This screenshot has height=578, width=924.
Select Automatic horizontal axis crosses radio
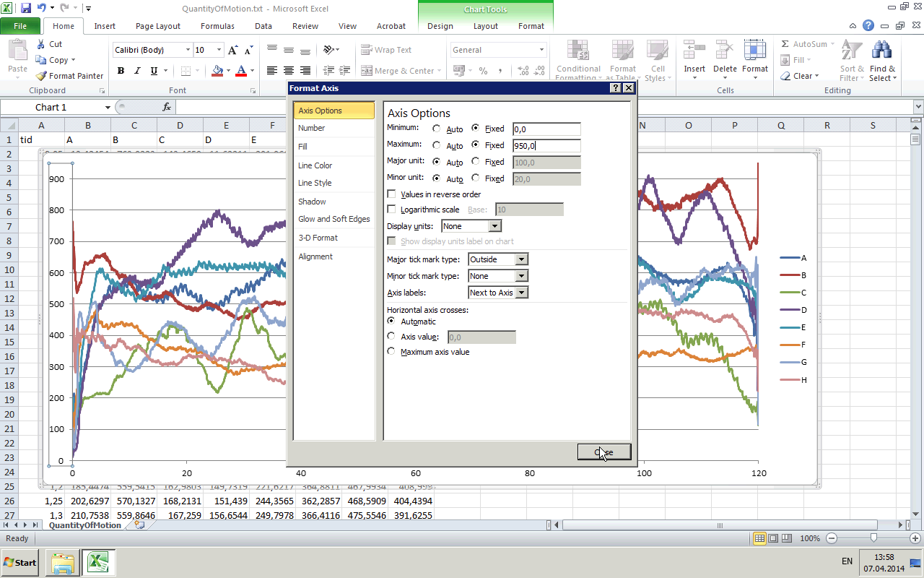click(x=392, y=322)
